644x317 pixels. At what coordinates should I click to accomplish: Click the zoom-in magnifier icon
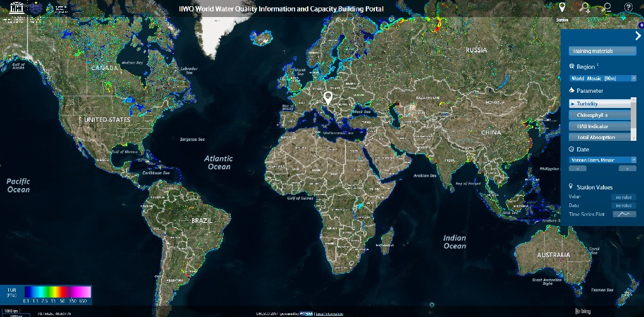tap(585, 8)
